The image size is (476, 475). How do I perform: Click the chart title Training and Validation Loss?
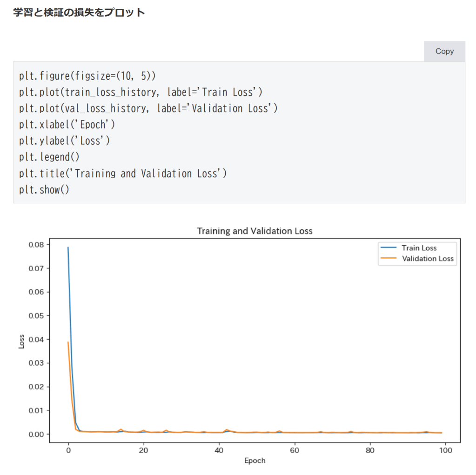[x=255, y=231]
